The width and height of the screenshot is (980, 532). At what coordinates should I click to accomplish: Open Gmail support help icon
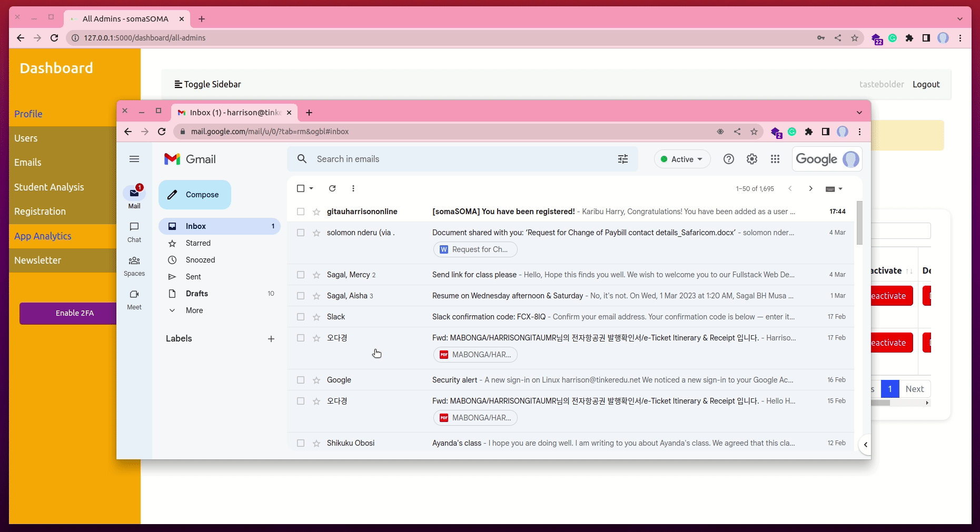coord(729,159)
